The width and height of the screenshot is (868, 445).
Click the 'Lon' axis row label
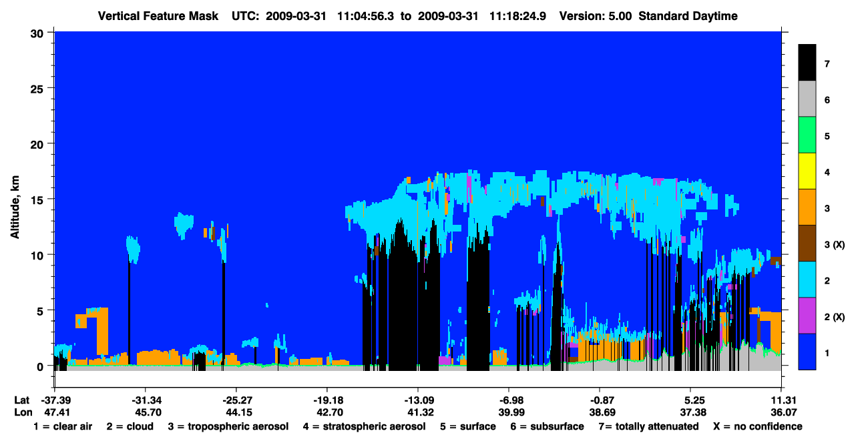click(23, 412)
